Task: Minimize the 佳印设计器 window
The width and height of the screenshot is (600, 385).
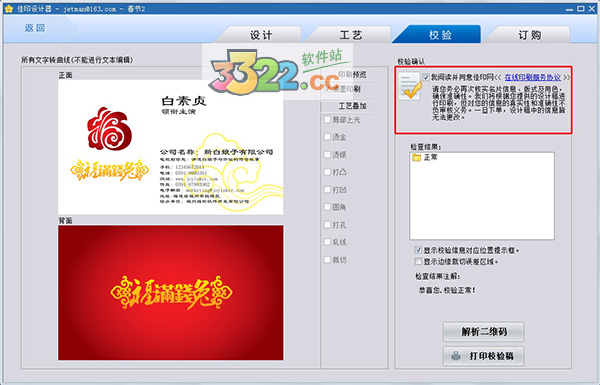Action: click(x=570, y=8)
